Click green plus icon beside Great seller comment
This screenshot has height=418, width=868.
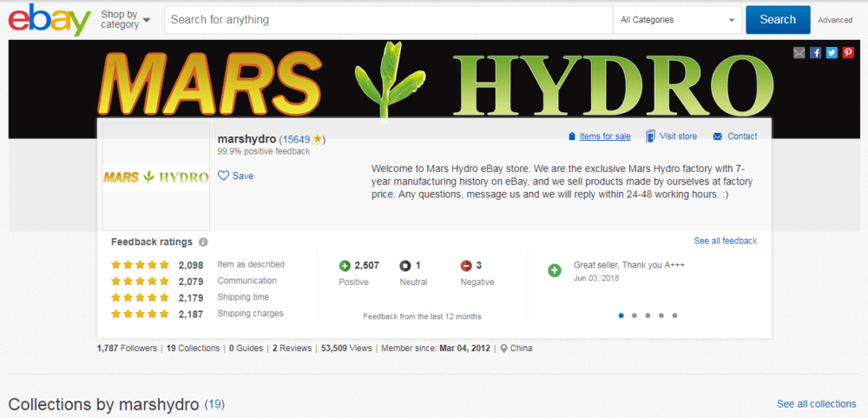tap(554, 270)
